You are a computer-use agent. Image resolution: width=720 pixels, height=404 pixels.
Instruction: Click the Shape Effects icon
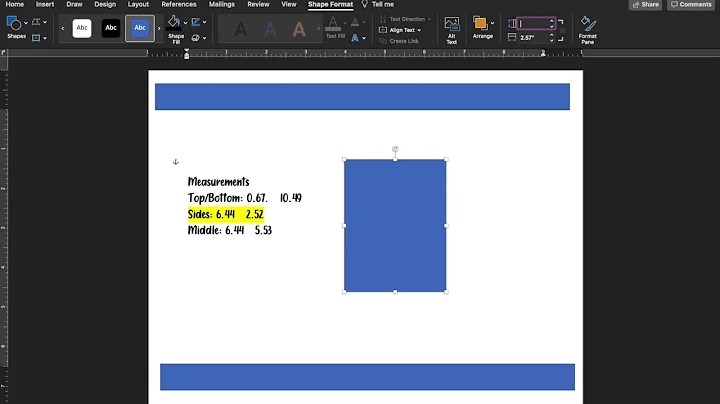pyautogui.click(x=196, y=38)
